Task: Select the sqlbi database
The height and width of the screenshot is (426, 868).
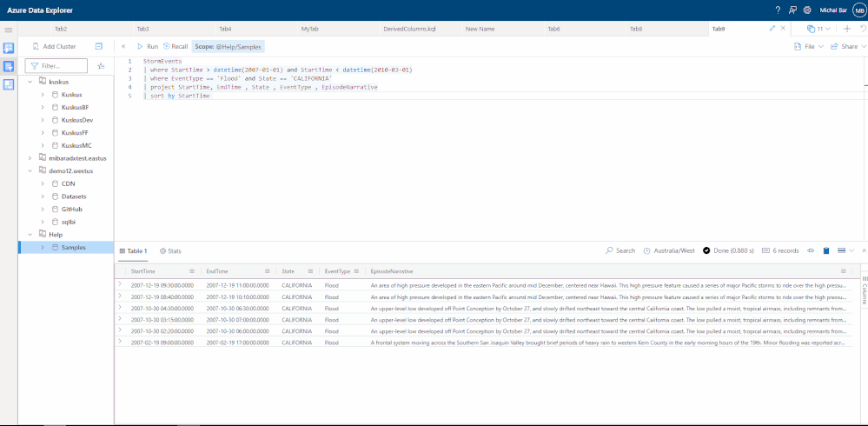Action: pyautogui.click(x=69, y=223)
